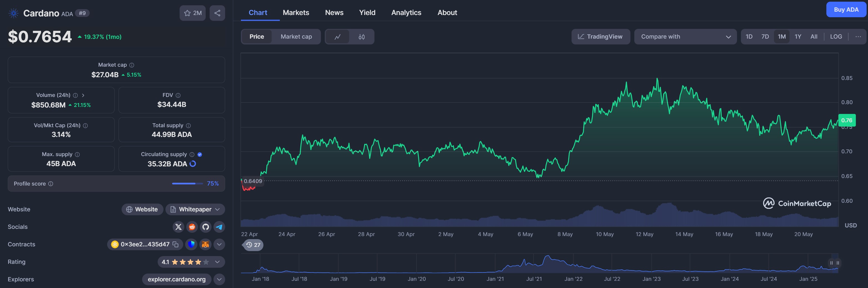
Task: Click Circulating supply info icon
Action: (x=192, y=154)
